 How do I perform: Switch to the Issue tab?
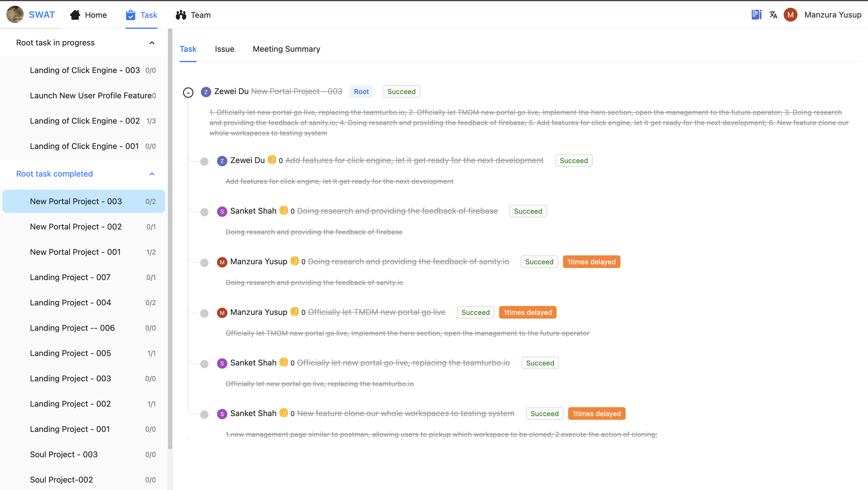pos(224,49)
